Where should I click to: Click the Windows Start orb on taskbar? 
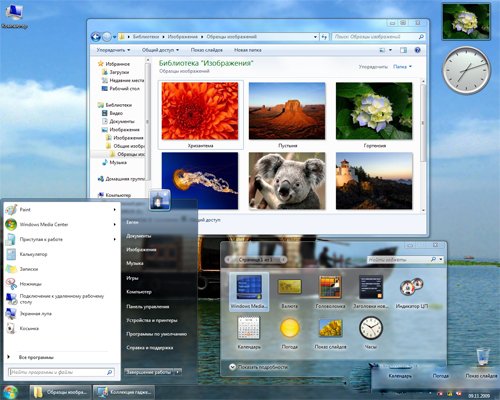(10, 392)
